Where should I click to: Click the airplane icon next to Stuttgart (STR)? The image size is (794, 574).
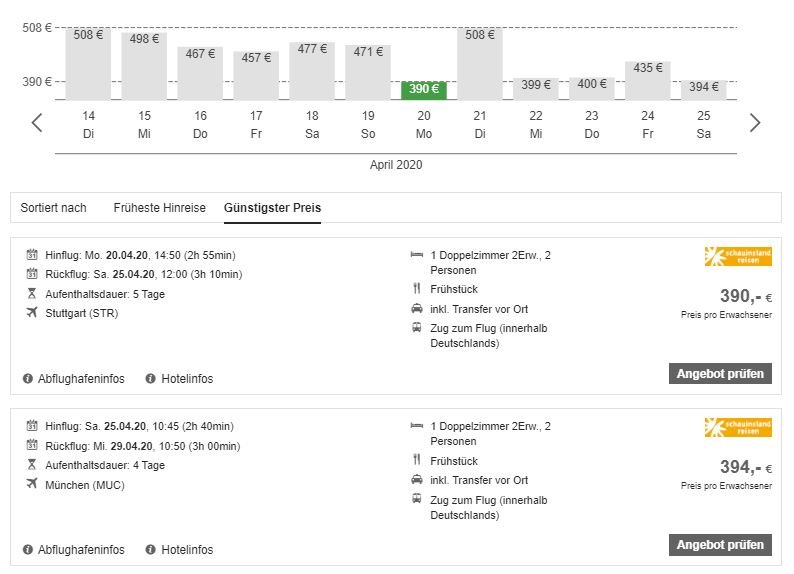[x=32, y=312]
